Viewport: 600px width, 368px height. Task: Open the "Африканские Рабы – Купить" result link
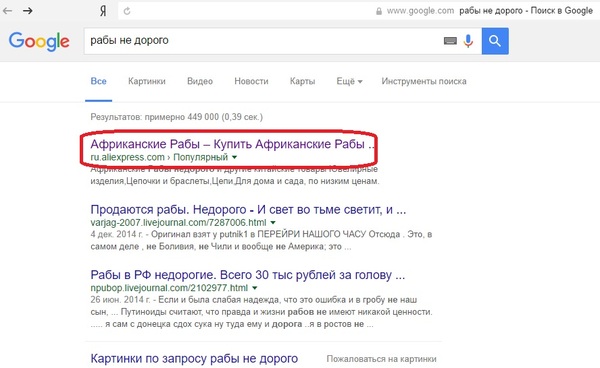tap(232, 144)
